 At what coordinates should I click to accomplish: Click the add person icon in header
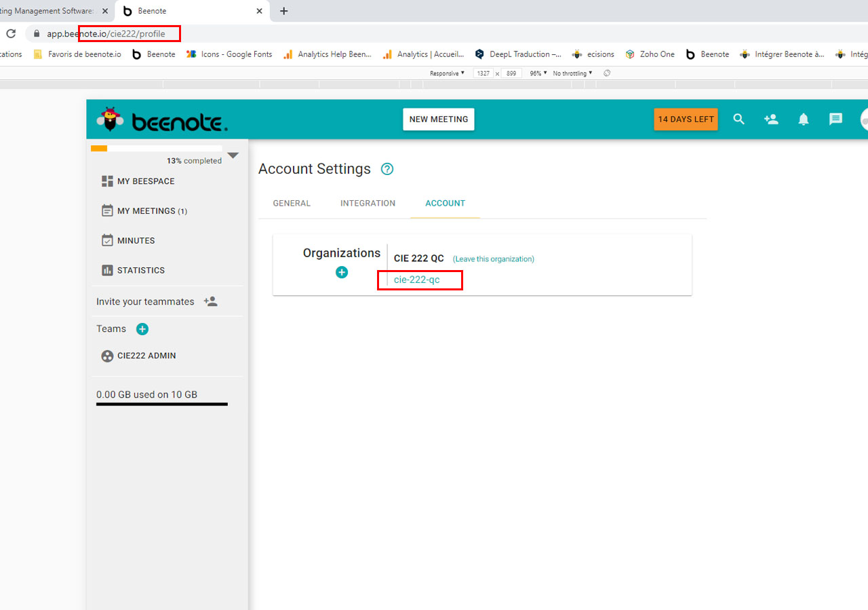[x=771, y=119]
